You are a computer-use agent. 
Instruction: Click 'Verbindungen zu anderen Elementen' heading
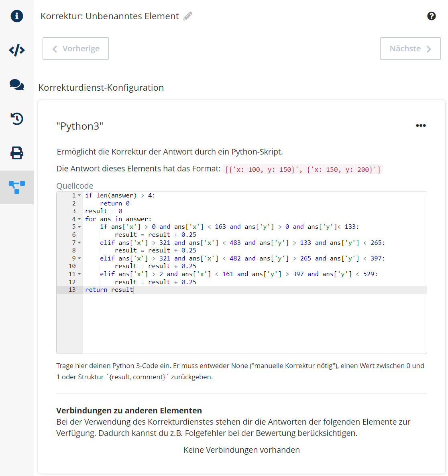click(129, 411)
